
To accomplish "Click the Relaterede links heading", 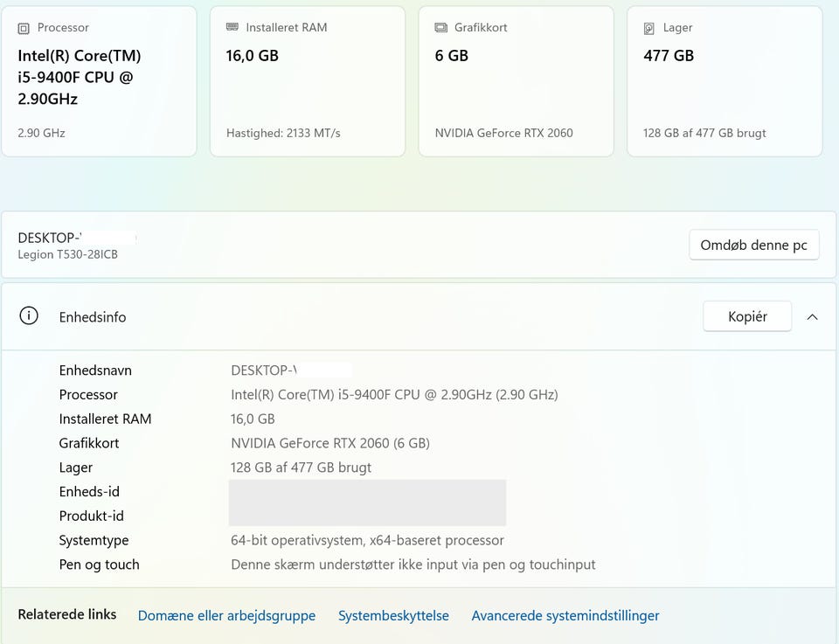I will [67, 614].
